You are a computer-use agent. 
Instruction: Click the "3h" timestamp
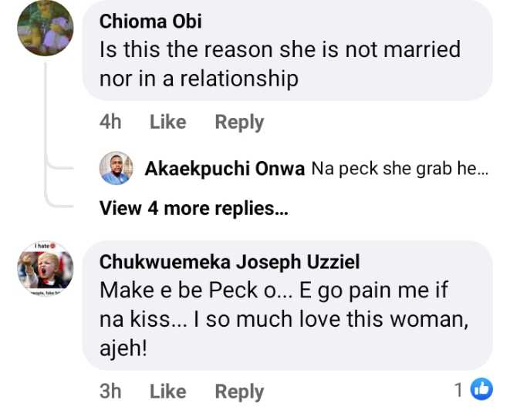click(x=110, y=391)
